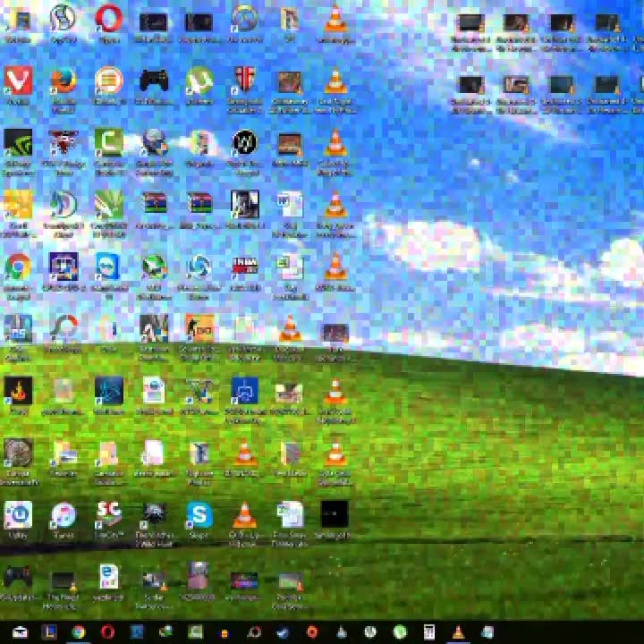This screenshot has height=644, width=644.
Task: Launch the green Camtasia 'C' shortcut
Action: [108, 142]
